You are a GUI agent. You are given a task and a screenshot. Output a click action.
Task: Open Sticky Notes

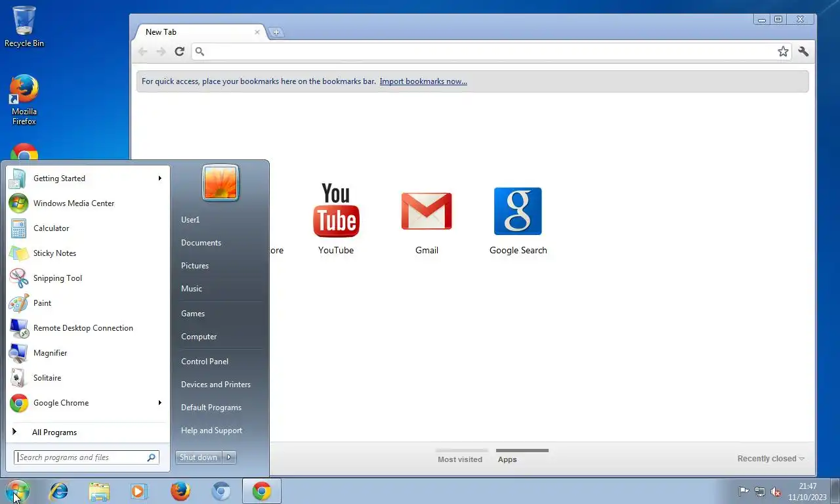(x=87, y=253)
